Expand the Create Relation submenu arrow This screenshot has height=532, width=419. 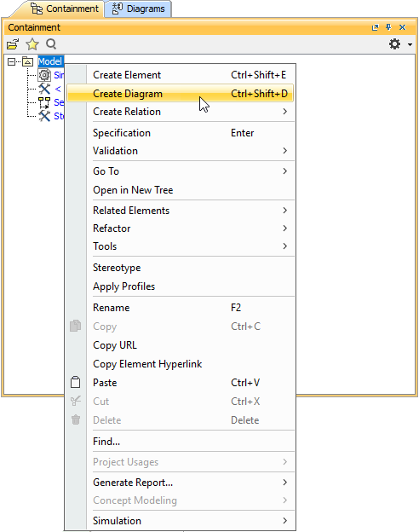284,112
